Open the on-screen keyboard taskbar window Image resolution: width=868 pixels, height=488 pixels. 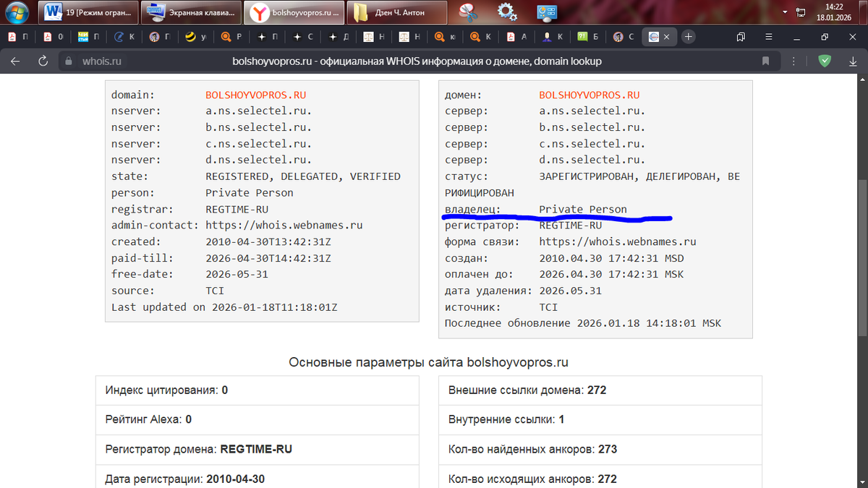(190, 12)
